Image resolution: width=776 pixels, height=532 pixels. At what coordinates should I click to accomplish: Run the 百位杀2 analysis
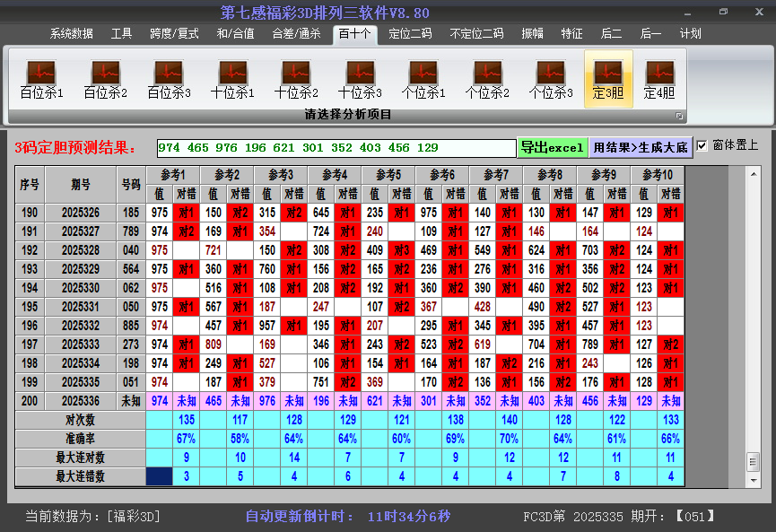[x=105, y=78]
